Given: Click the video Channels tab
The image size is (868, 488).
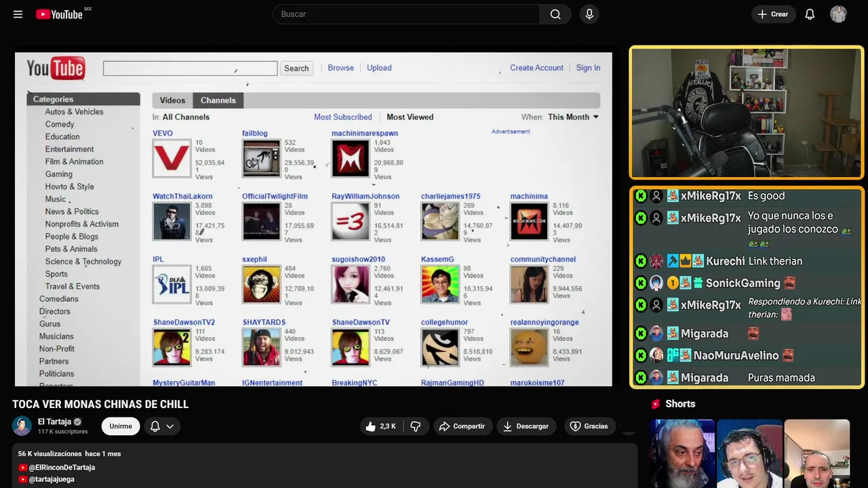Looking at the screenshot, I should pos(218,100).
